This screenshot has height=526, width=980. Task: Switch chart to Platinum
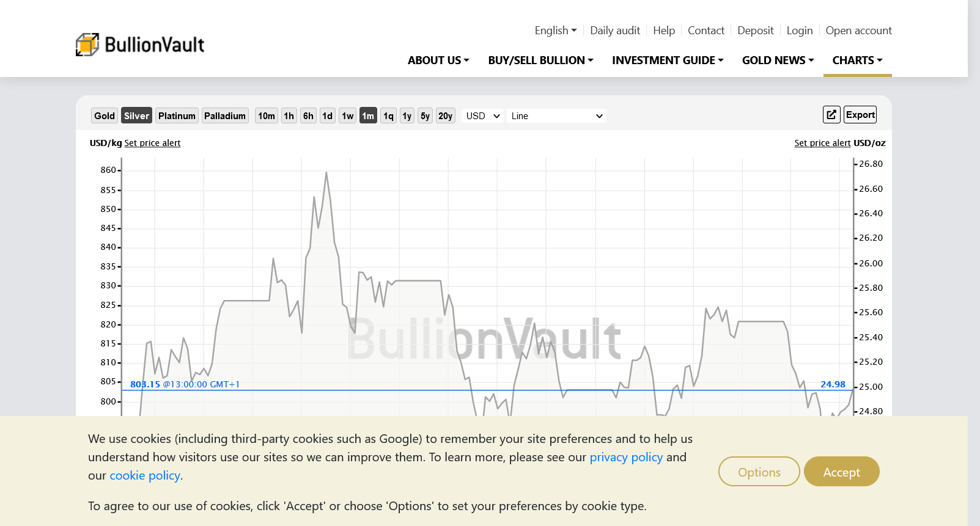pos(177,116)
